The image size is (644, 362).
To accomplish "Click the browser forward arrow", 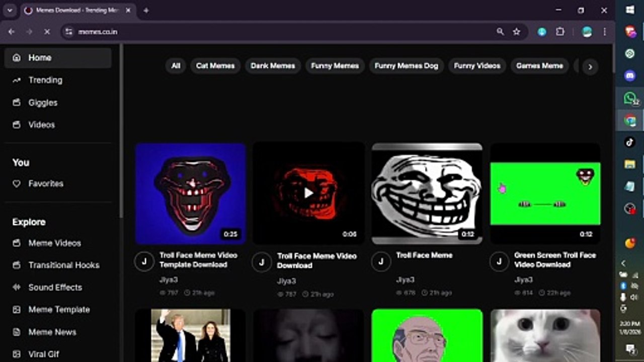I will [x=29, y=32].
